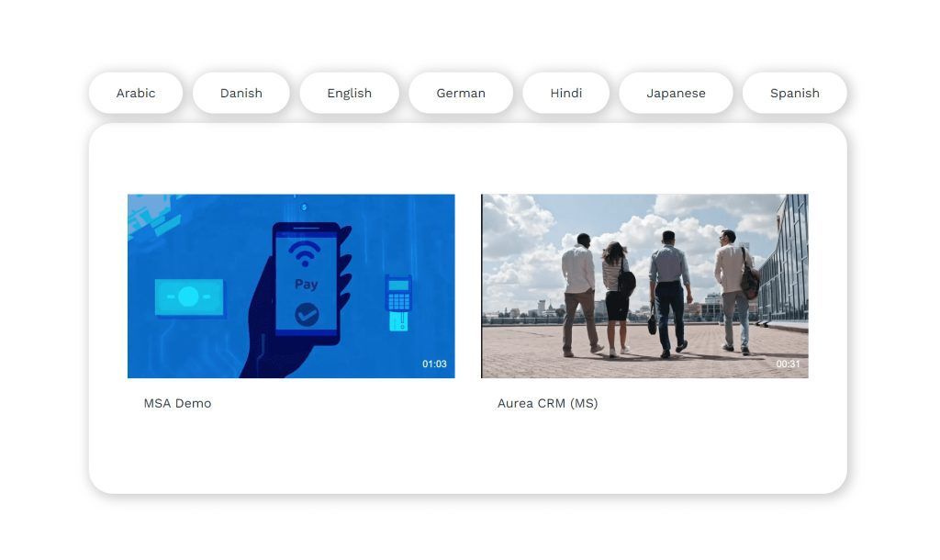Select the Danish language filter pill

[241, 93]
